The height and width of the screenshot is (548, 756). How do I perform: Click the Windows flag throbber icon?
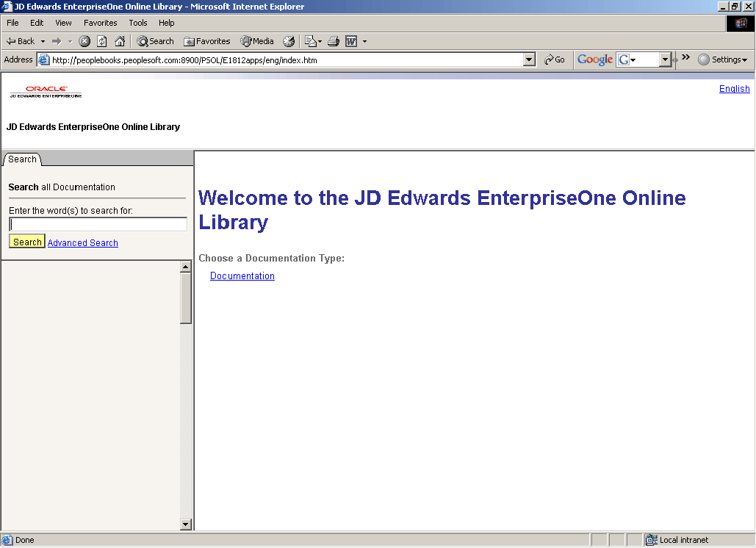point(741,23)
